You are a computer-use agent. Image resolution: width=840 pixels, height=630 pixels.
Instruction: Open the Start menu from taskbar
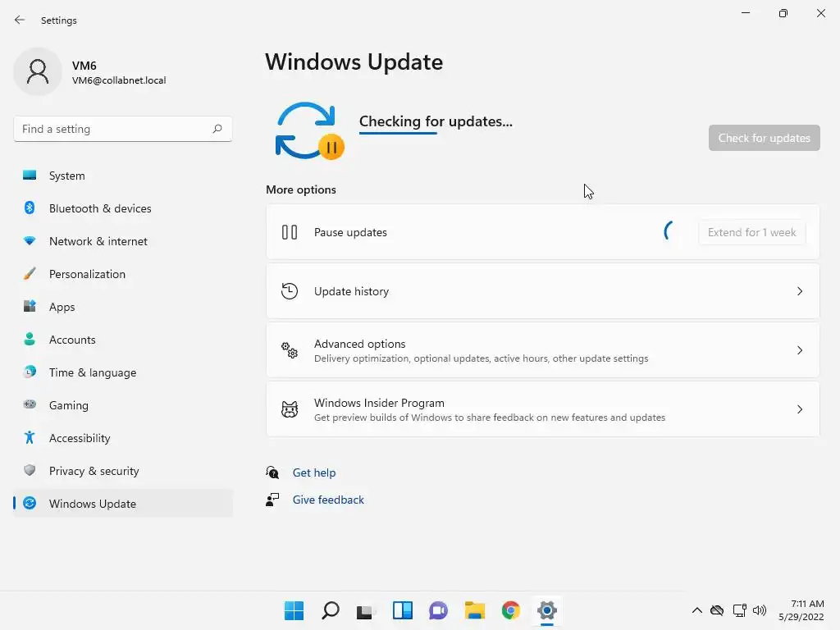294,610
